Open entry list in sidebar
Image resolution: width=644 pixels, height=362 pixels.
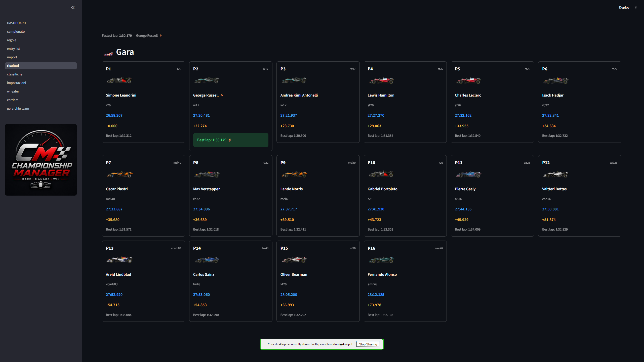[41, 49]
